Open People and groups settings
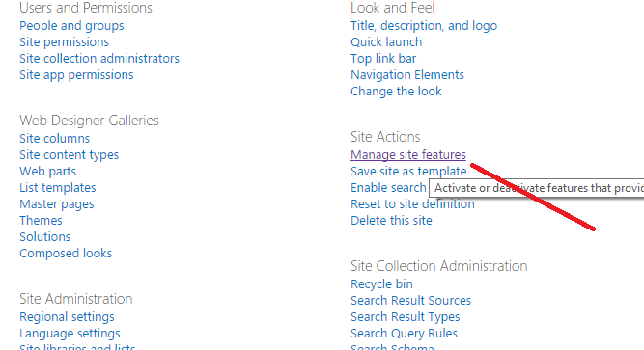 [x=71, y=26]
